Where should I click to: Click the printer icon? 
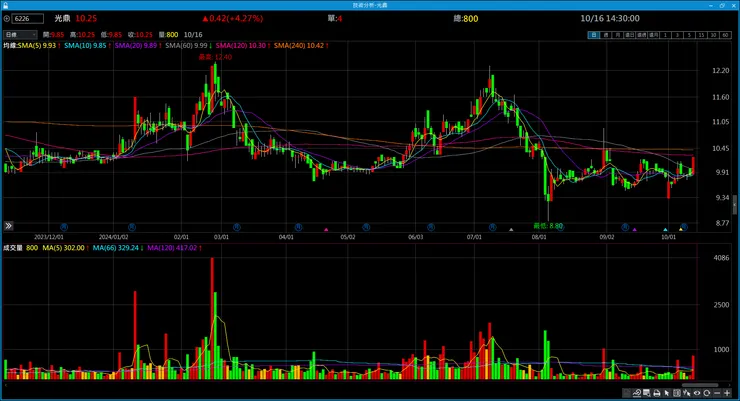point(656,393)
